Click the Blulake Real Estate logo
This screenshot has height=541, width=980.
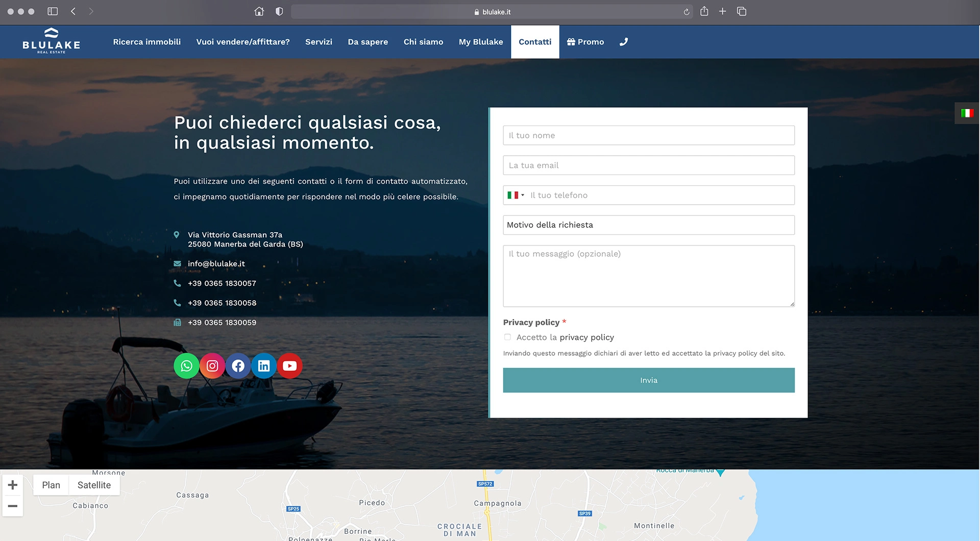click(x=51, y=41)
